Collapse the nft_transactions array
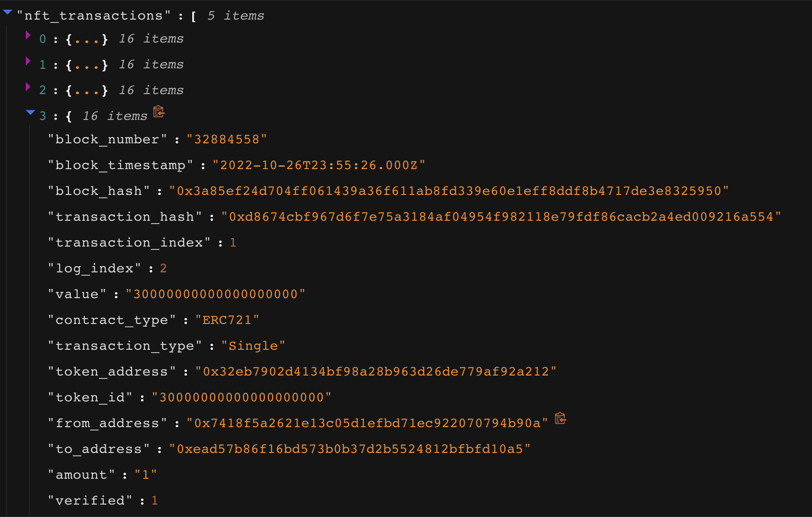Image resolution: width=812 pixels, height=517 pixels. point(7,12)
